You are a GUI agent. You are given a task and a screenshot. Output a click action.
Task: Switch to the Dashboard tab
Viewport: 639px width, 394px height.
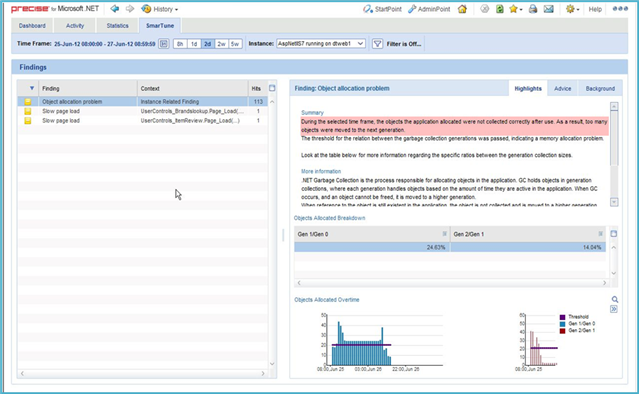(32, 26)
